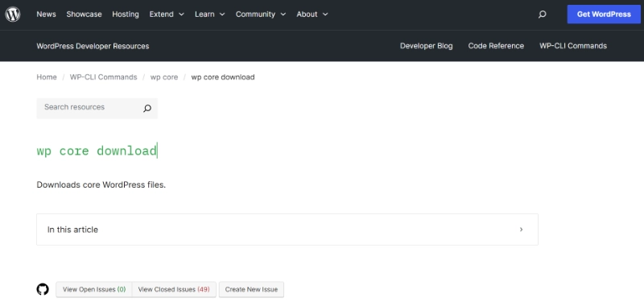Go to Developer Blog
The height and width of the screenshot is (302, 644).
pyautogui.click(x=427, y=46)
